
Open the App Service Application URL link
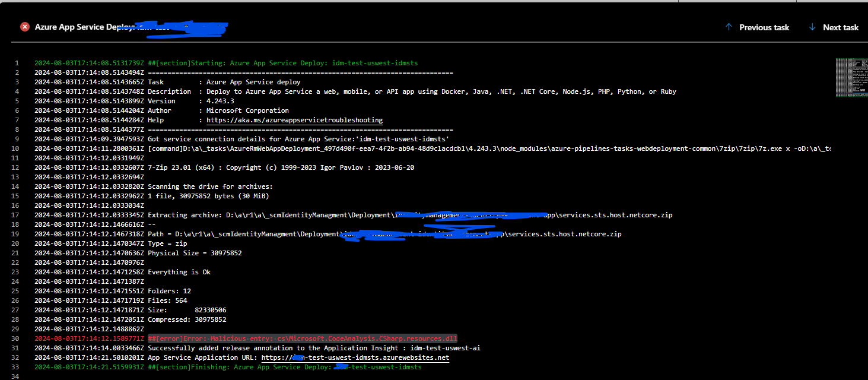(355, 357)
